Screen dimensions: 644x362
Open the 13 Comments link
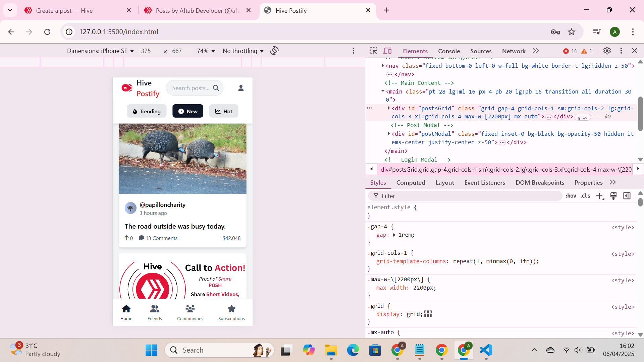158,238
